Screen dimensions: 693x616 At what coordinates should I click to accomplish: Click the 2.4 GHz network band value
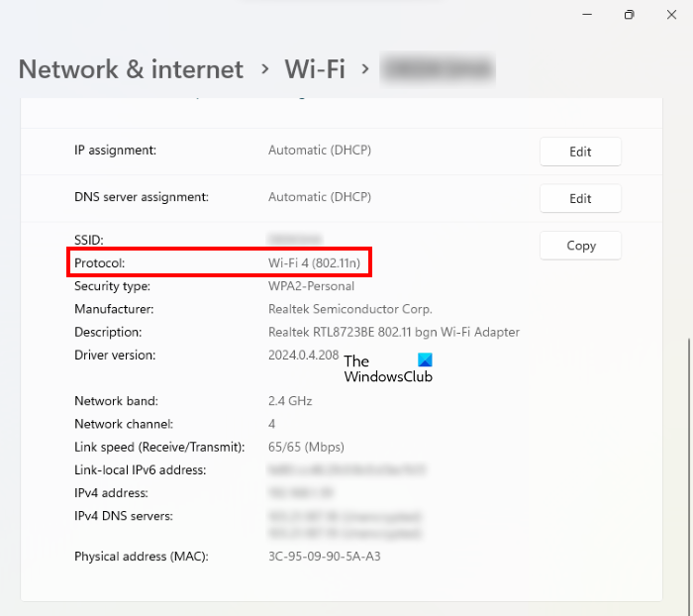(x=290, y=401)
